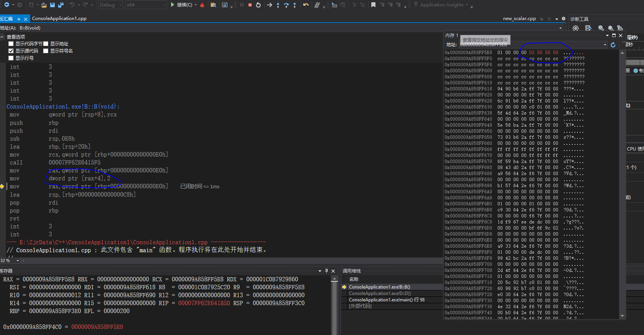The height and width of the screenshot is (335, 644).
Task: Open the Registers panel options dropdown
Action: pos(320,271)
